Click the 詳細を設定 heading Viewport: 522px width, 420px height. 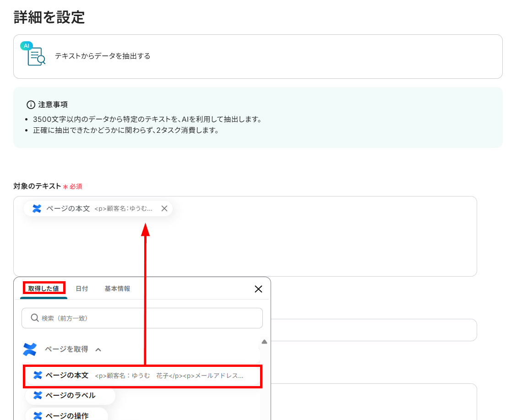(49, 17)
